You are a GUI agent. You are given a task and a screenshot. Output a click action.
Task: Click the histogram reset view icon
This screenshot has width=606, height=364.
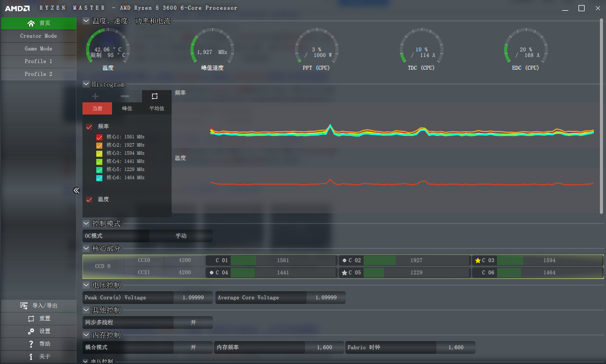pyautogui.click(x=155, y=96)
